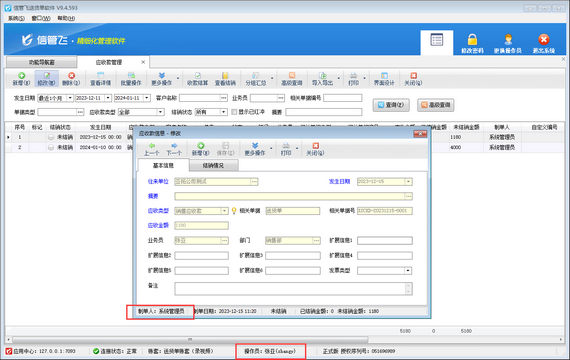Click the 打印 printer icon in the dialog

[286, 145]
